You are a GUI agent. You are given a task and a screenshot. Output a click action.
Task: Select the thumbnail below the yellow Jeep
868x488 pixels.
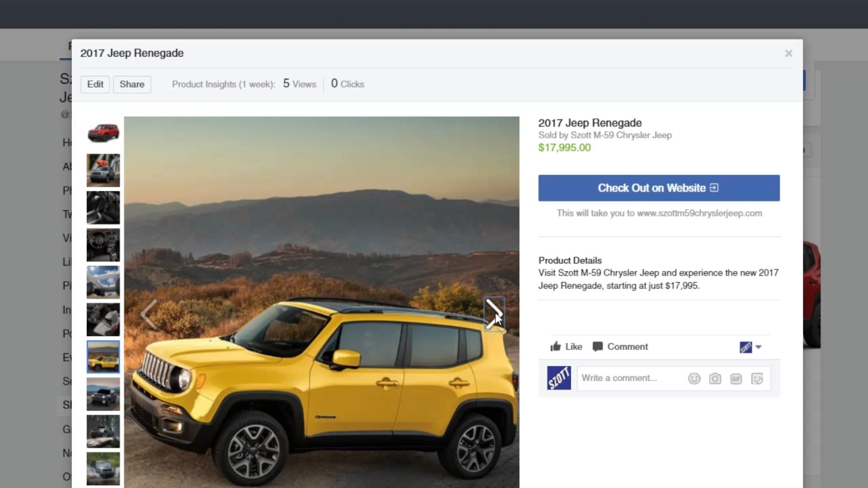point(103,394)
